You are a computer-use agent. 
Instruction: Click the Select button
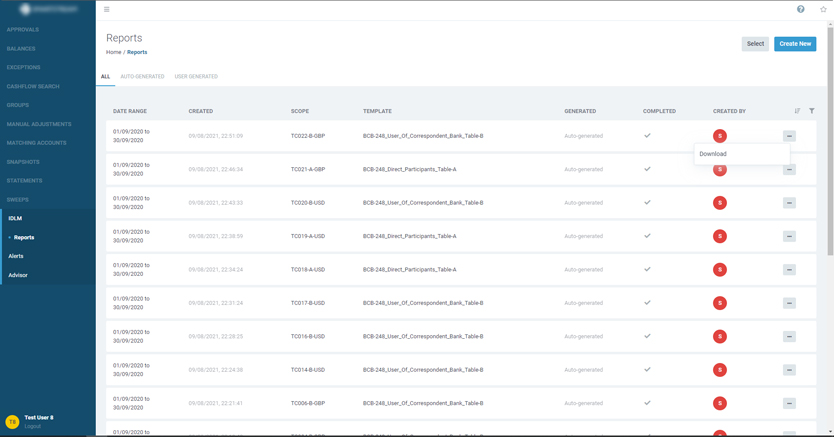point(755,44)
